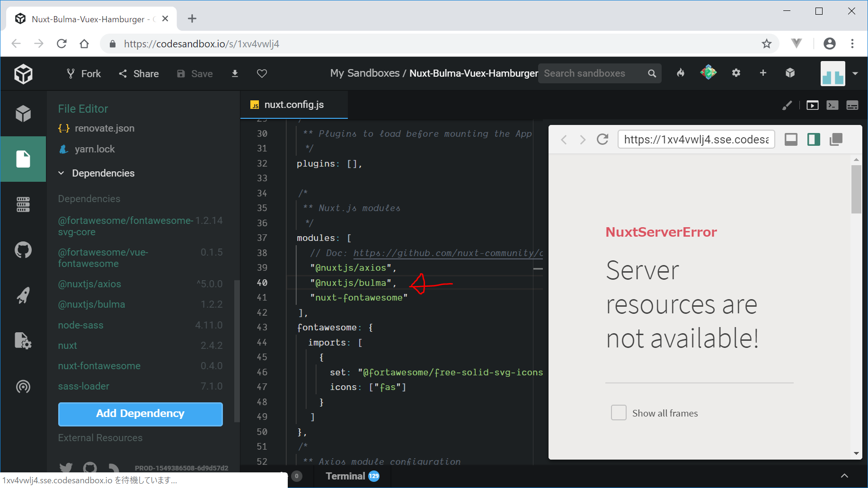Open the user avatar dropdown menu
The width and height of the screenshot is (868, 488).
tap(855, 73)
